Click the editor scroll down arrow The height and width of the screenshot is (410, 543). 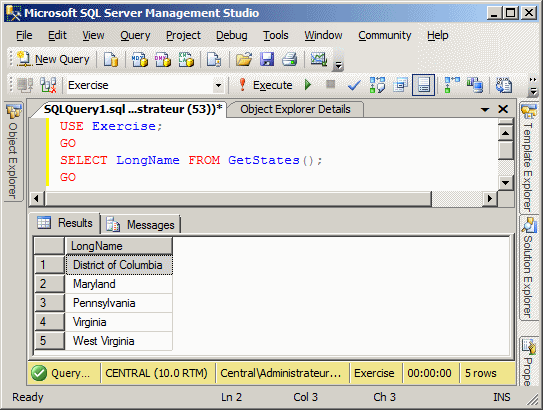coord(506,182)
